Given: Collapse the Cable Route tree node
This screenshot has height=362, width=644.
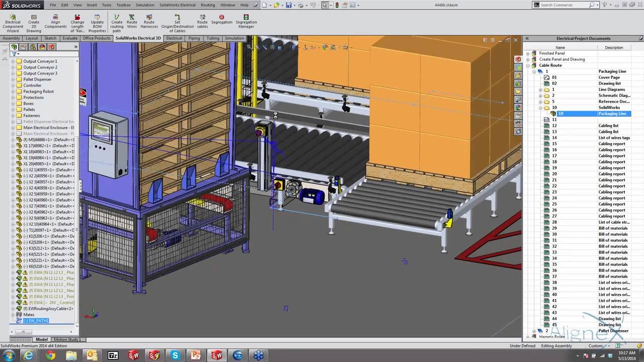Looking at the screenshot, I should (528, 65).
